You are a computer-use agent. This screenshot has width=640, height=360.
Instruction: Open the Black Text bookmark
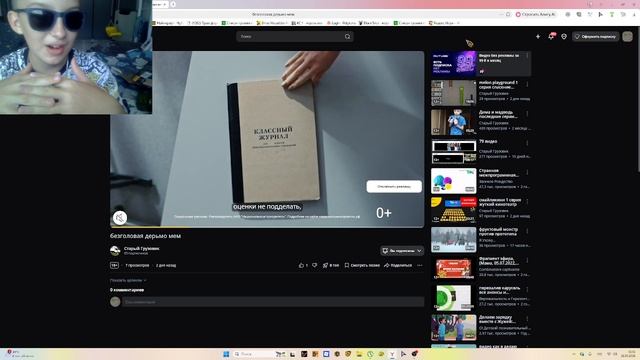pos(373,23)
